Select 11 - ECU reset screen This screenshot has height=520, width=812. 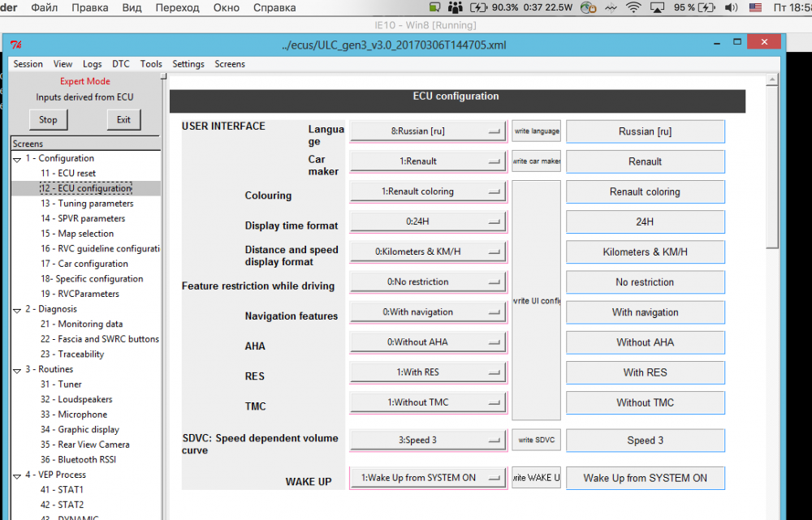[x=68, y=174]
